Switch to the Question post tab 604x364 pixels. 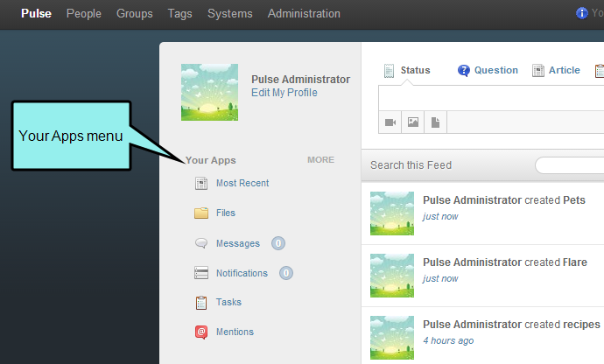click(x=488, y=71)
